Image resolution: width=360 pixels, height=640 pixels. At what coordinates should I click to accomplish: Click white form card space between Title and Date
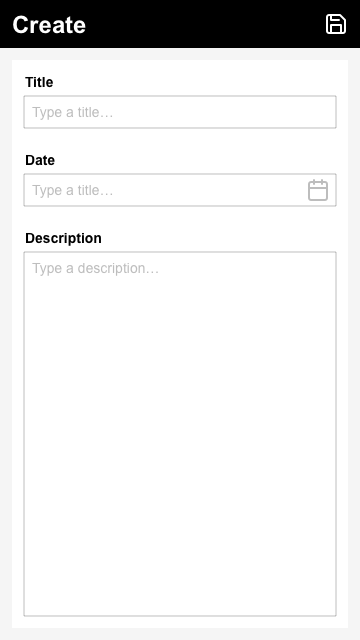(180, 141)
